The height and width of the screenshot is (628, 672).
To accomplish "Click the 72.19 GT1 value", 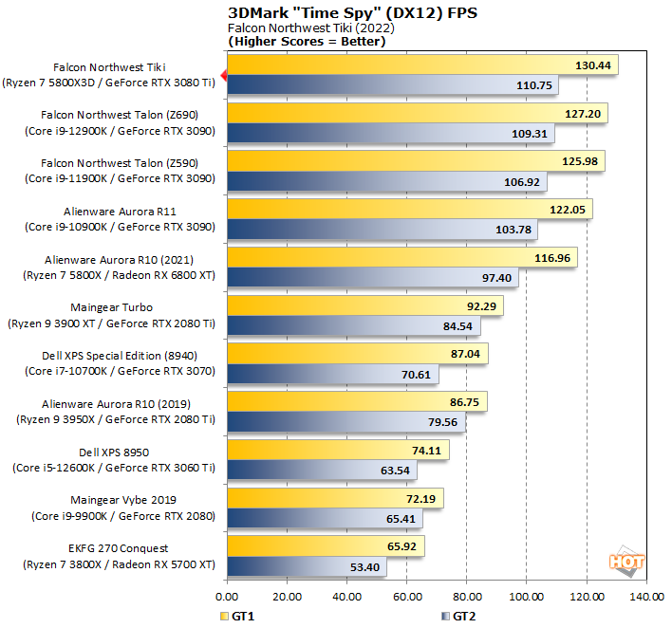I will pyautogui.click(x=420, y=499).
